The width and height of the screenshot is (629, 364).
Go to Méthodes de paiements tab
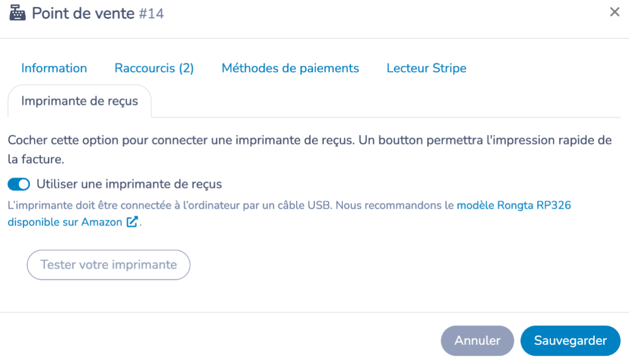pos(290,68)
